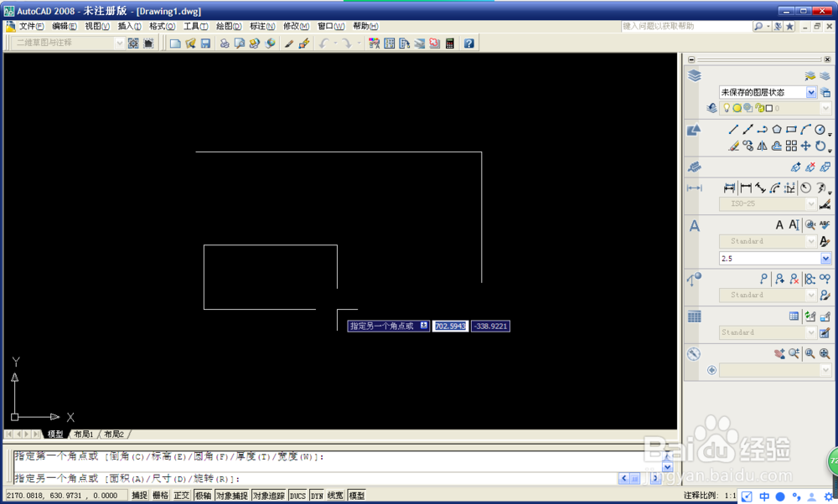
Task: Open the 编辑(E) menu
Action: 65,26
